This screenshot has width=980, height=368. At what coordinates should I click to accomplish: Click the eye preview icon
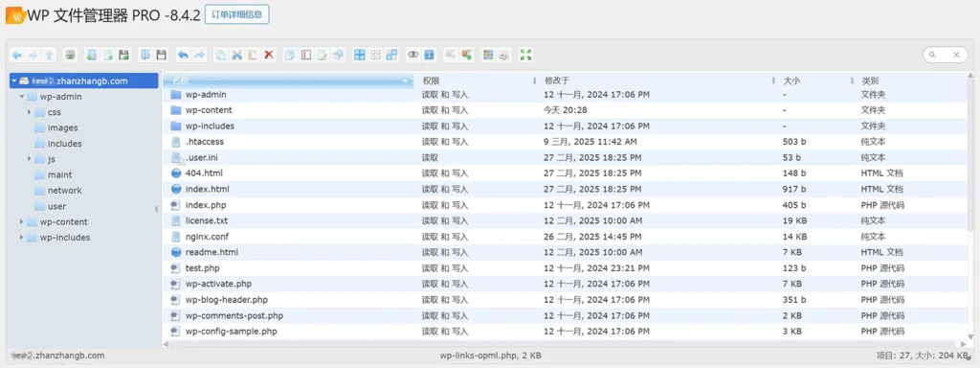[413, 55]
